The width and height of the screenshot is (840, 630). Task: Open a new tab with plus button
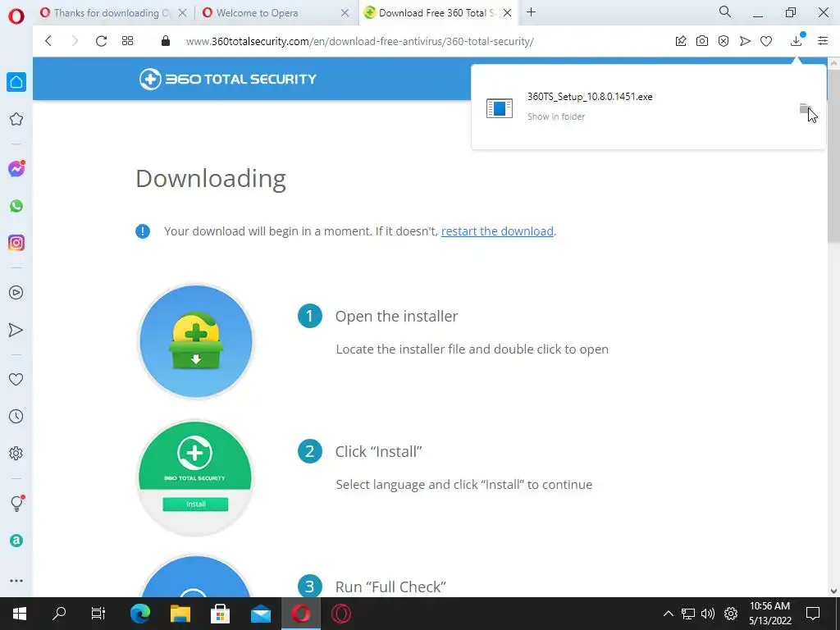[x=531, y=12]
